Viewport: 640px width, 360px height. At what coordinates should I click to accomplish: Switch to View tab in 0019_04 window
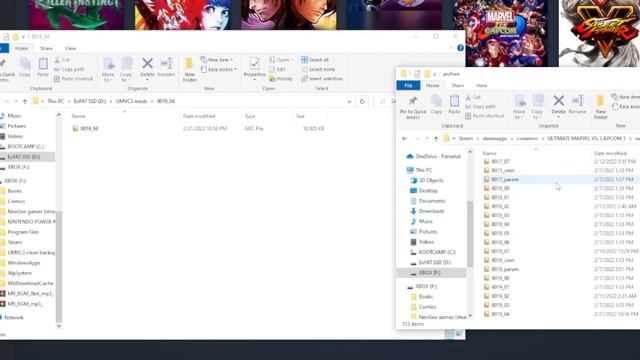coord(70,49)
